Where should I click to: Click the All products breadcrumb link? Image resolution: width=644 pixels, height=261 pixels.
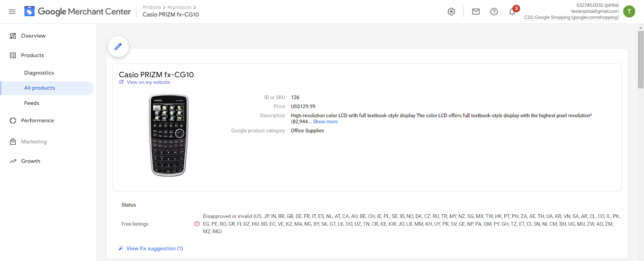[x=180, y=7]
